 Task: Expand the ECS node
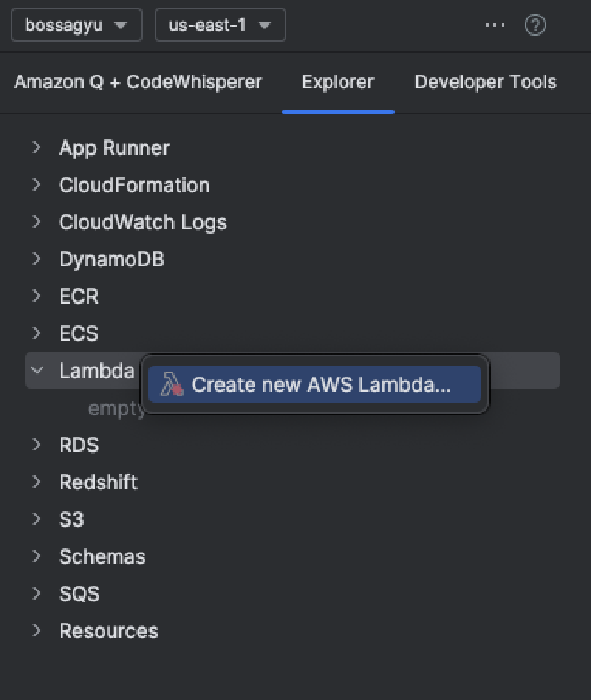pos(37,333)
